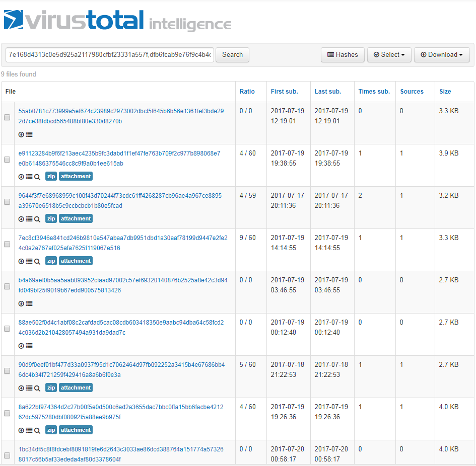Screen dimensions: 476x466
Task: Click the VirusTotal Intelligence logo
Action: click(x=117, y=21)
